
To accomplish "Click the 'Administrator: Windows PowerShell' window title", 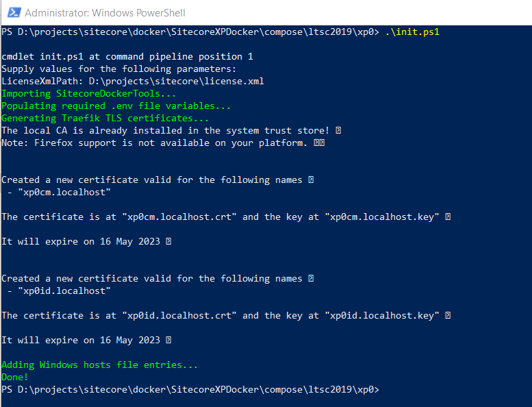I will tap(105, 13).
